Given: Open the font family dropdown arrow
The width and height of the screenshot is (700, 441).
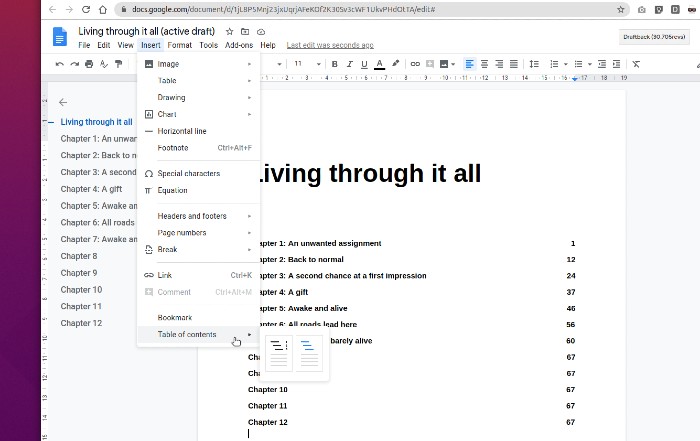Looking at the screenshot, I should pyautogui.click(x=279, y=64).
